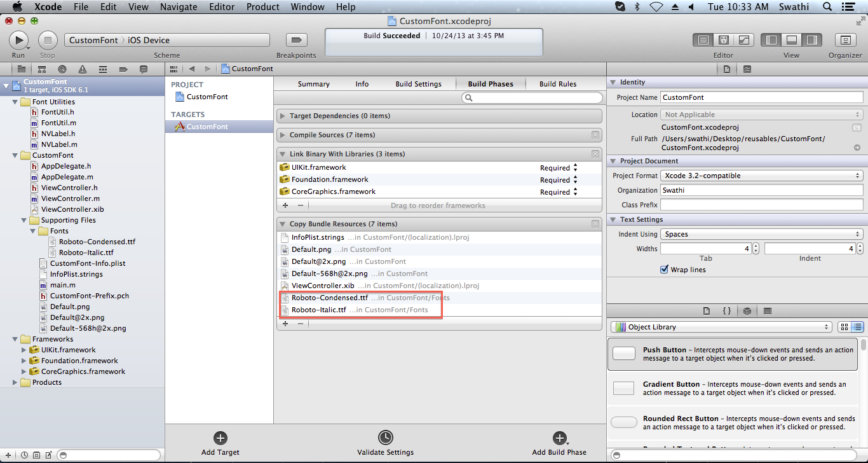Screen dimensions: 868x463
Task: Open the Location dropdown
Action: coord(761,114)
